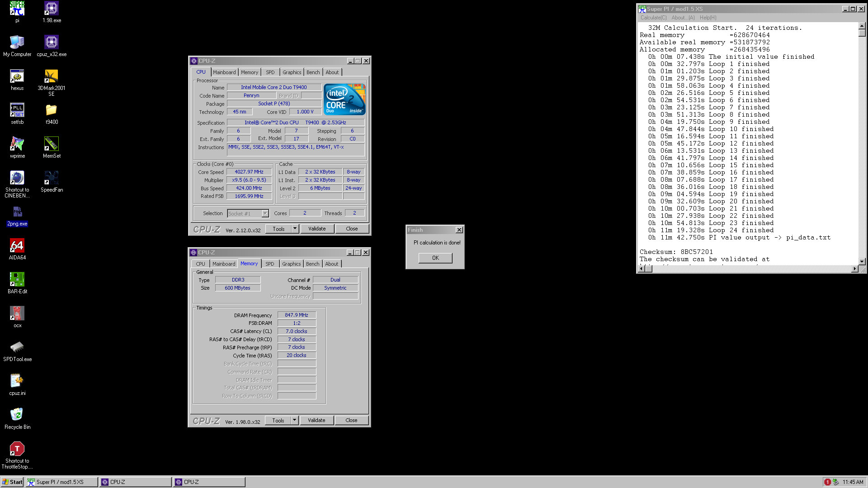Select the second CPU-Z taskbar button
This screenshot has height=488, width=868.
[x=209, y=482]
